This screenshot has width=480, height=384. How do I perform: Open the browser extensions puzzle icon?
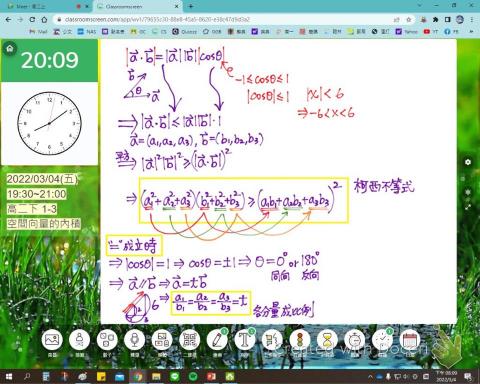point(436,20)
